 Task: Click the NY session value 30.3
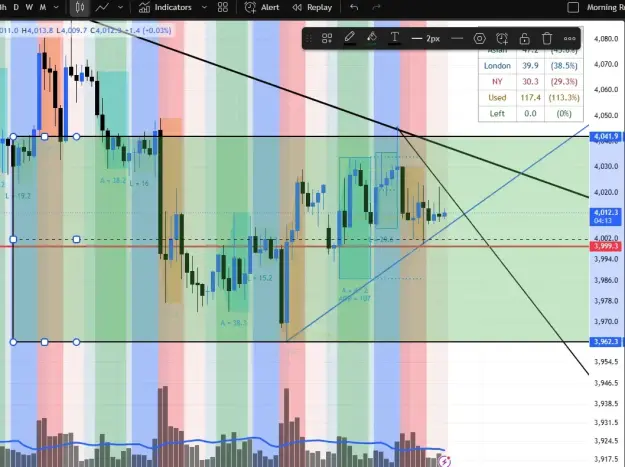pyautogui.click(x=530, y=82)
